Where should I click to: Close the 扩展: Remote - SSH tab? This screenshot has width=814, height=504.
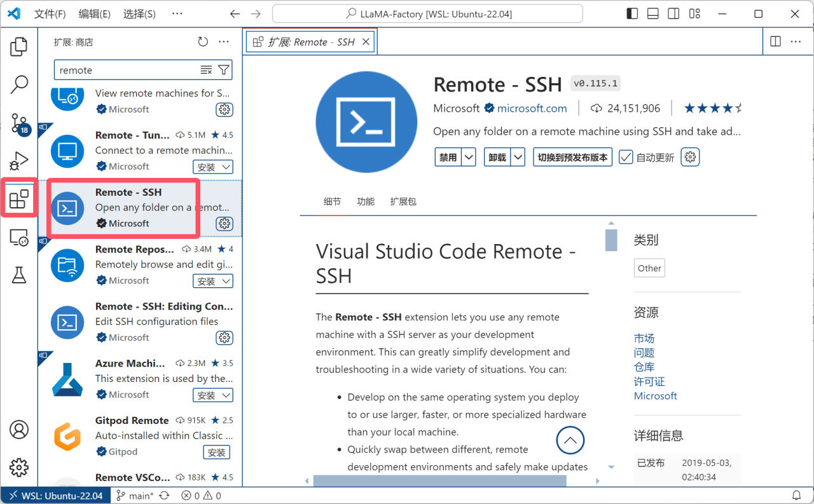click(x=366, y=42)
